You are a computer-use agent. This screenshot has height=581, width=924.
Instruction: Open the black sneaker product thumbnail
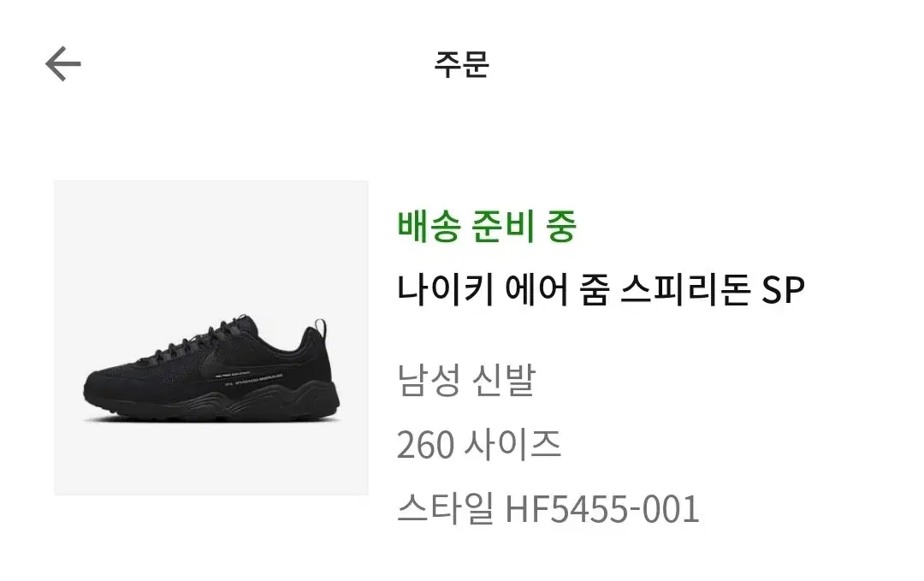coord(211,338)
